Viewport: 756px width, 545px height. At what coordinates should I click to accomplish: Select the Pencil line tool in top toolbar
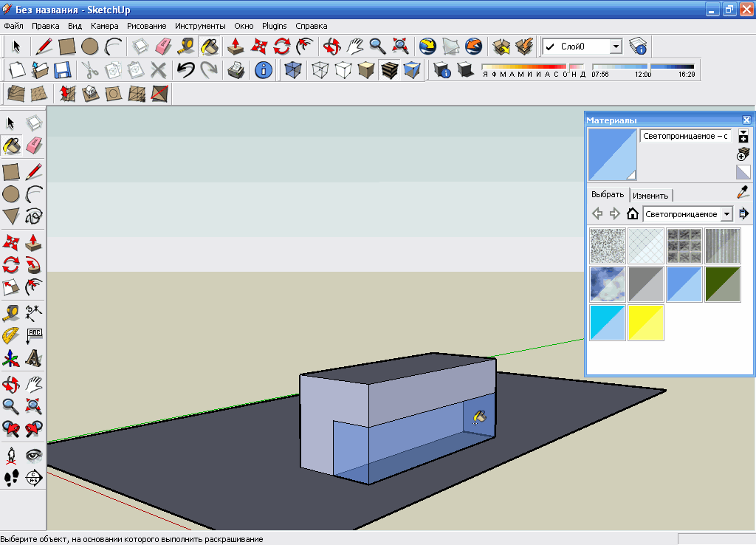point(44,47)
